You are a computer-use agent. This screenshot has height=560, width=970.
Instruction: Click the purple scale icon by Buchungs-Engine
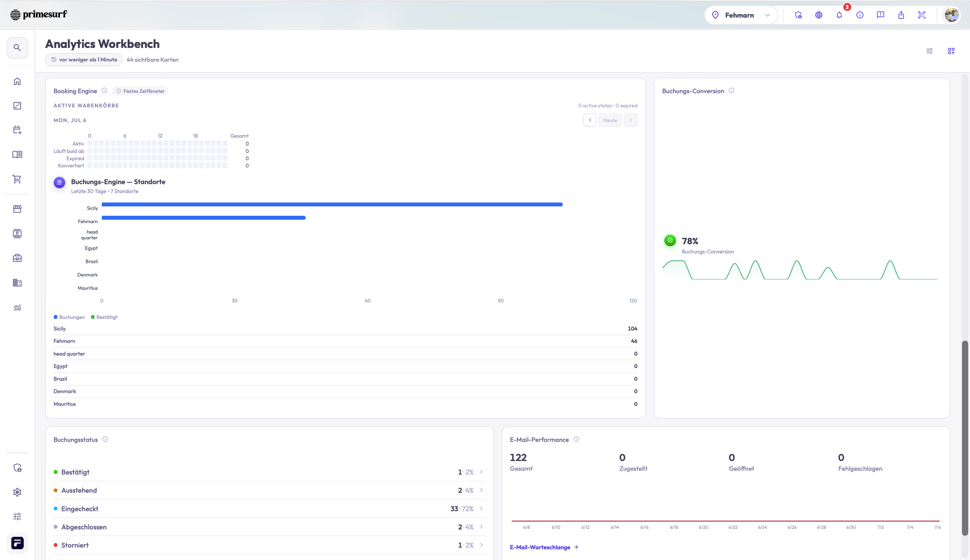tap(59, 182)
